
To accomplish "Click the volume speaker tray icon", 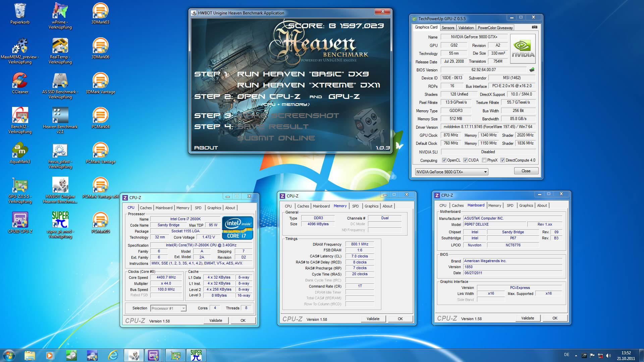I will 609,356.
